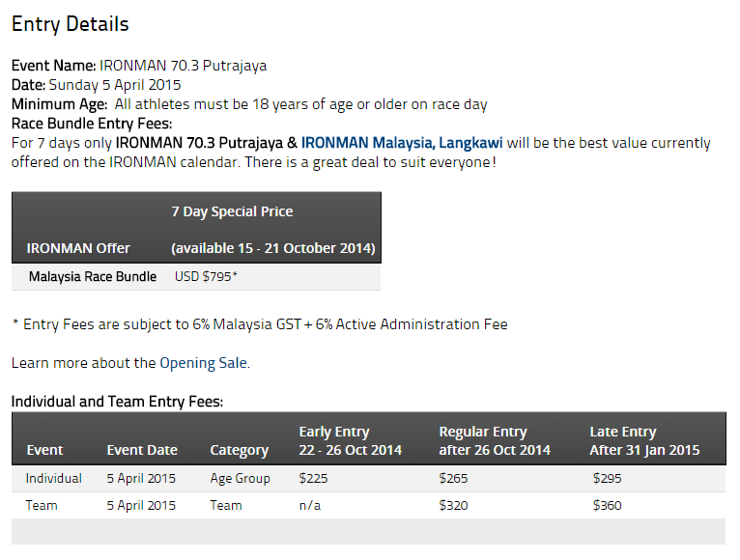Click the $225 early entry price
Screen dimensions: 740x560
pyautogui.click(x=313, y=478)
